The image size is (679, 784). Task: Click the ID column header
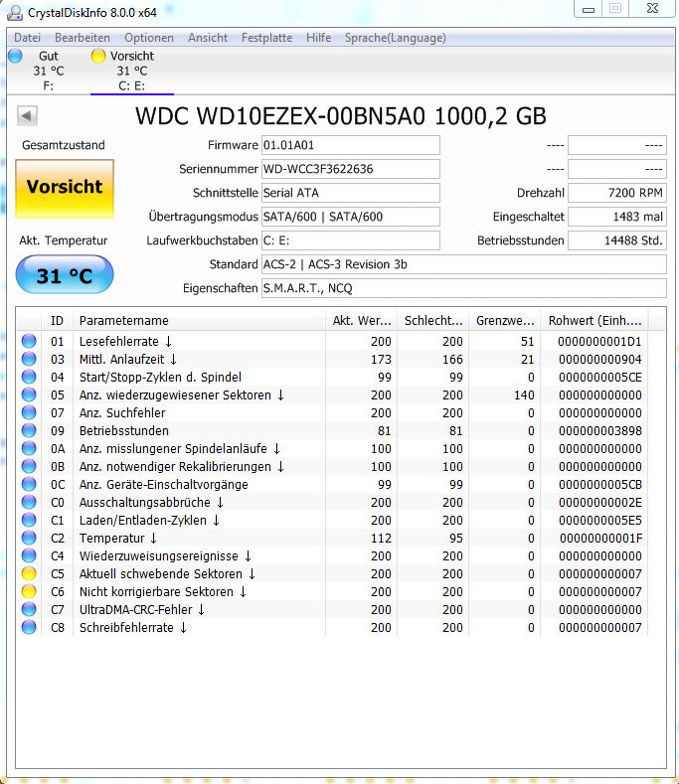57,321
